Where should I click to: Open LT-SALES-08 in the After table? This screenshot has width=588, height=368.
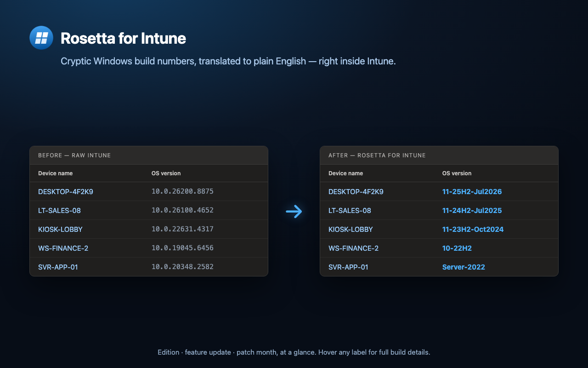coord(350,210)
